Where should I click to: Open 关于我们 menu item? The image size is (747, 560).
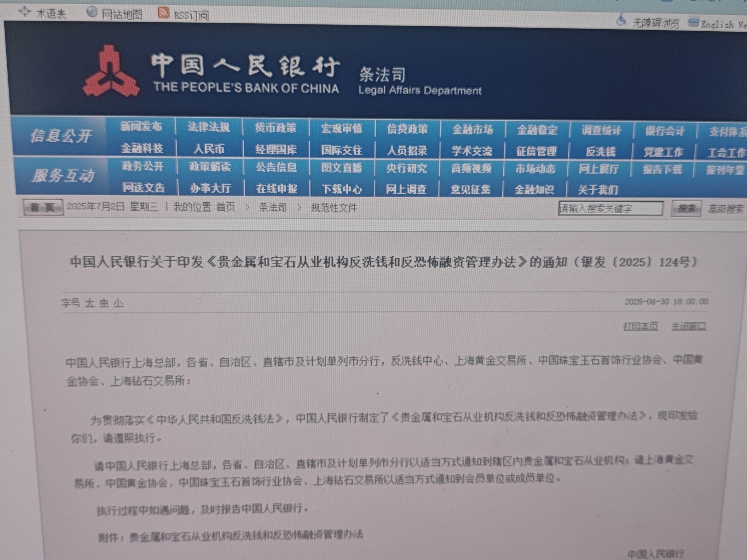coord(598,190)
